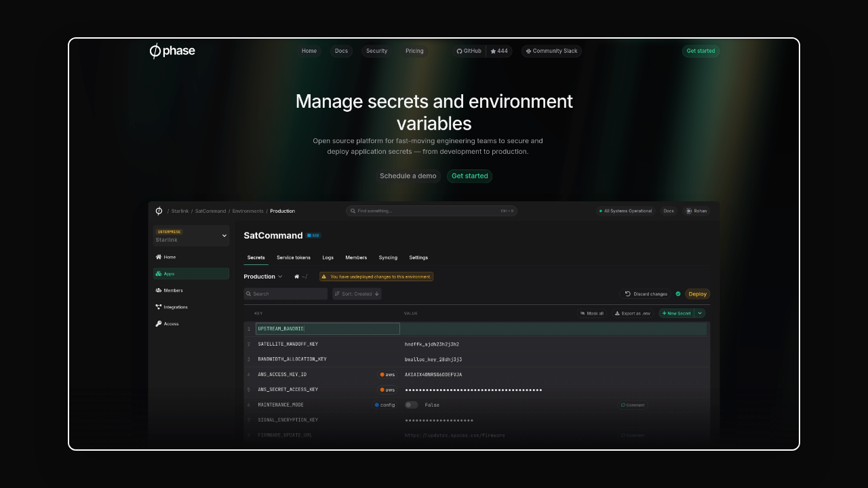Switch to the Service tokens tab
This screenshot has height=488, width=868.
[x=293, y=258]
